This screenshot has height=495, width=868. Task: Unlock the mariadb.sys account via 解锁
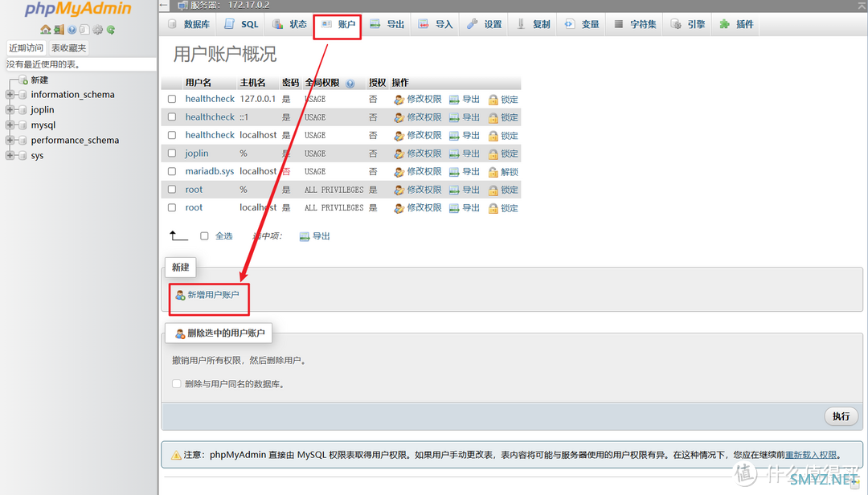(x=503, y=172)
